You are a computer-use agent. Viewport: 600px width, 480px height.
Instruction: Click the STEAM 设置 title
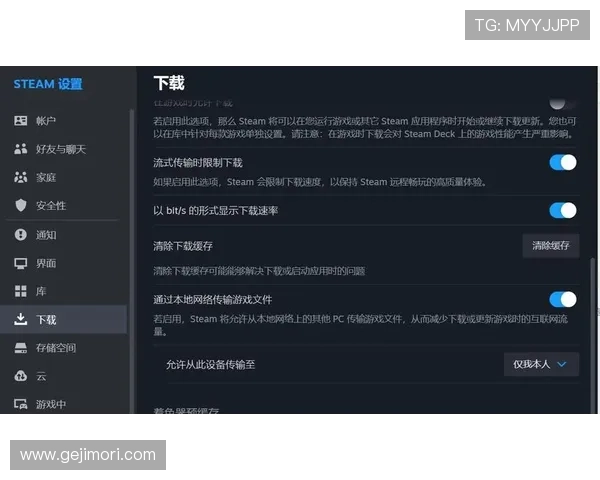tap(48, 84)
